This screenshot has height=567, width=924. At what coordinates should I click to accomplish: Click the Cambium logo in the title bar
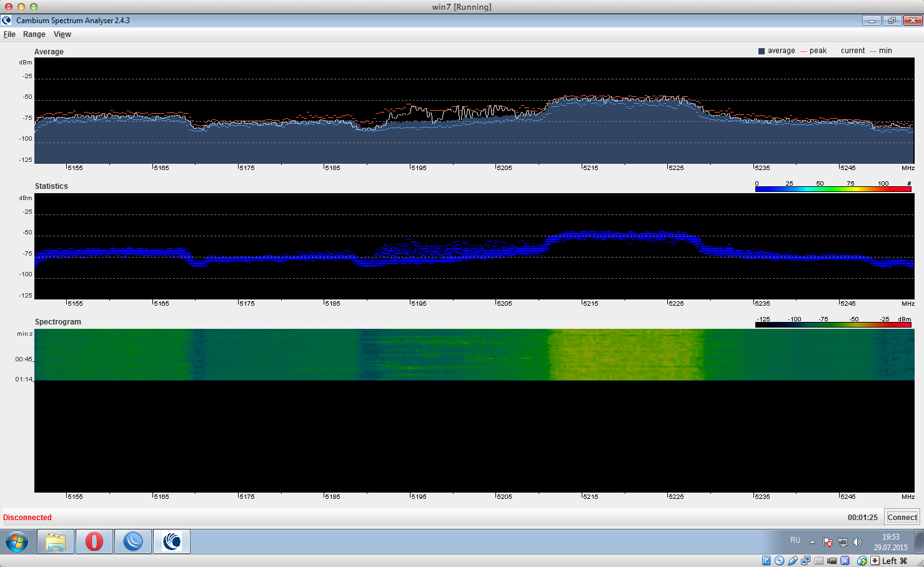click(7, 21)
